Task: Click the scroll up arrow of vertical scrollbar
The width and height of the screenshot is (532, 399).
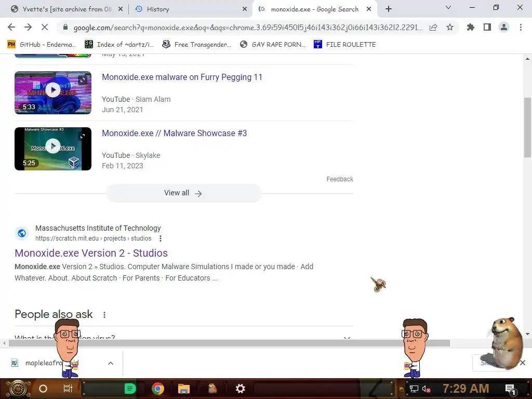Action: point(527,59)
